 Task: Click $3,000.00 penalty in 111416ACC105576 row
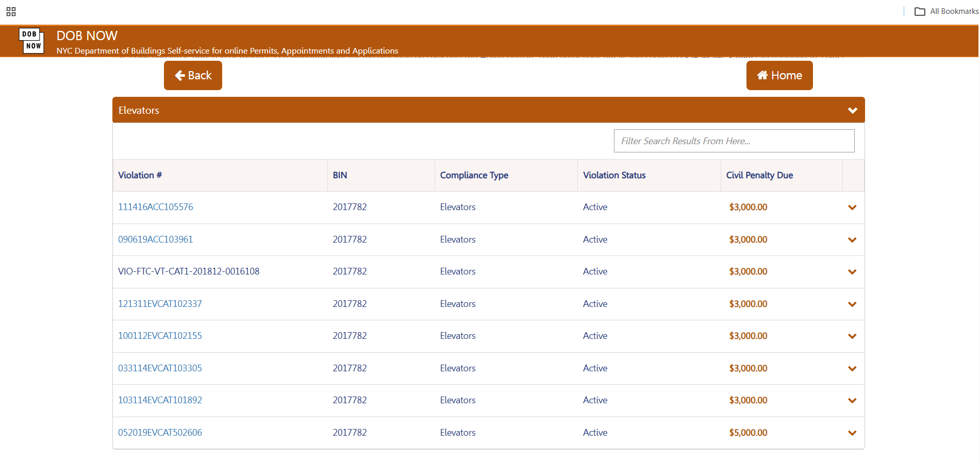[748, 207]
